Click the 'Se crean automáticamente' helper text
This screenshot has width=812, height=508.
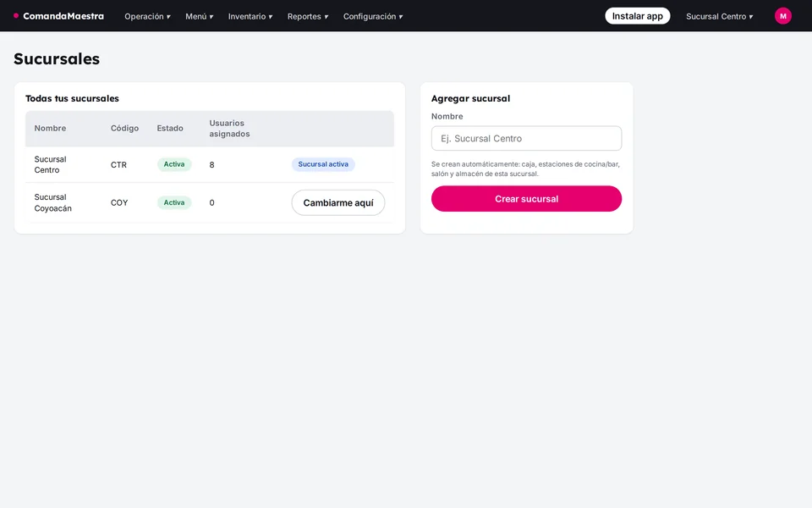(525, 169)
